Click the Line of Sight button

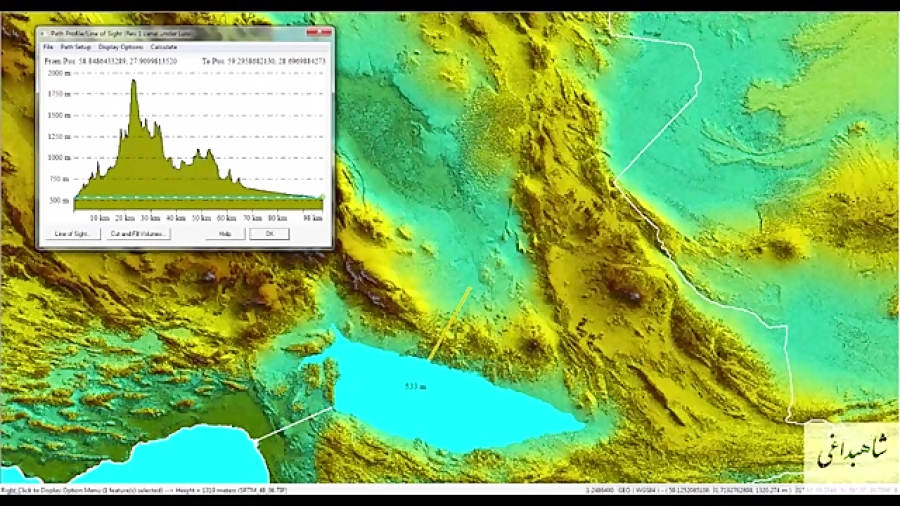[x=72, y=233]
